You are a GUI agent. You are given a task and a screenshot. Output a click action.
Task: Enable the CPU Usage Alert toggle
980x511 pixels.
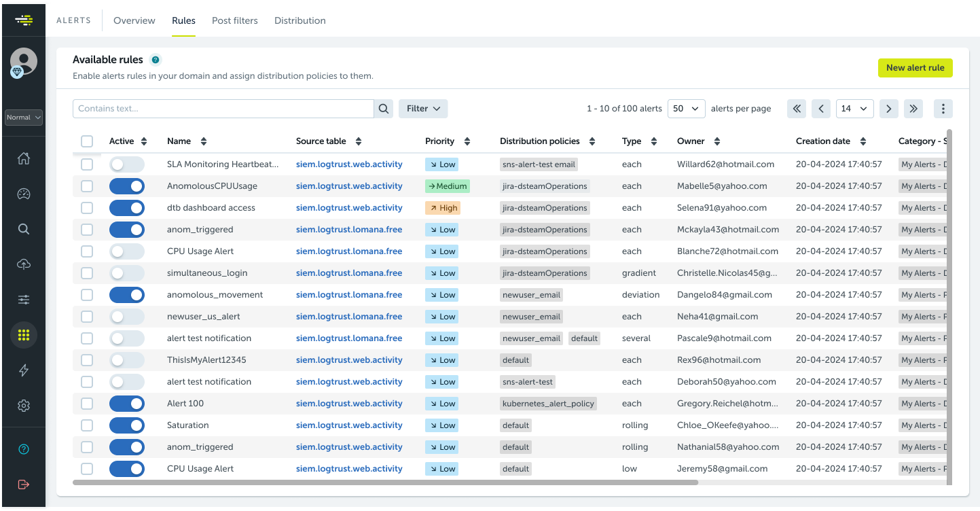pos(127,251)
